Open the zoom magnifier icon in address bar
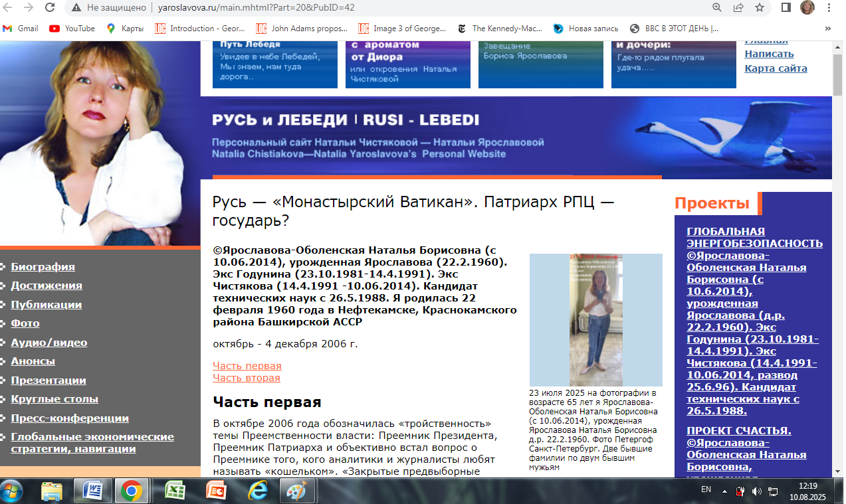Viewport: 846px width, 504px height. 717,8
